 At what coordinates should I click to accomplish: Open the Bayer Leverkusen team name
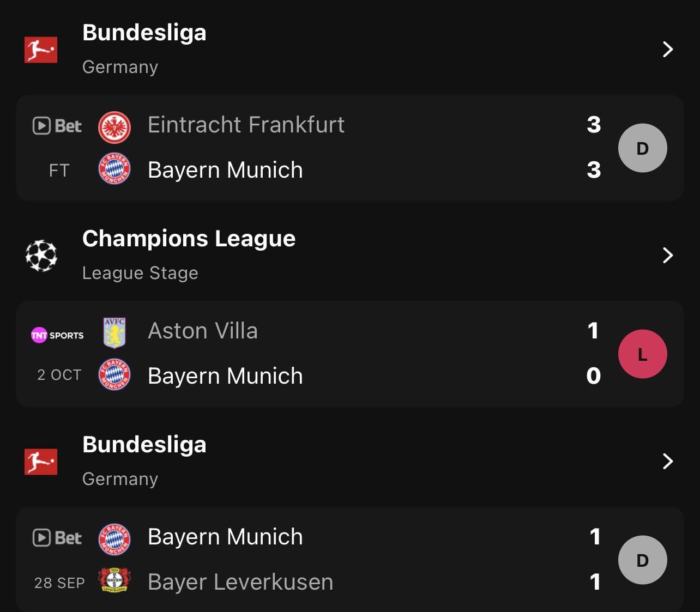(x=240, y=582)
